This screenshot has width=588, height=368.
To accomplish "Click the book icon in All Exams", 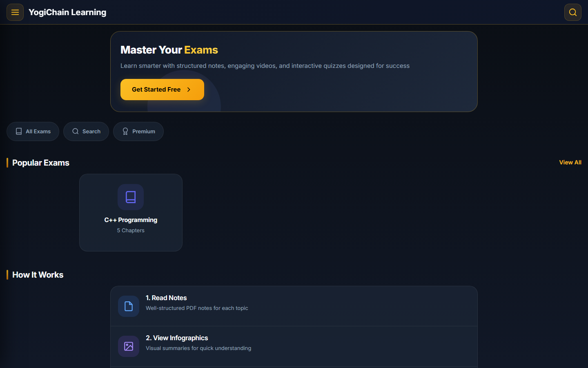I will pyautogui.click(x=19, y=131).
